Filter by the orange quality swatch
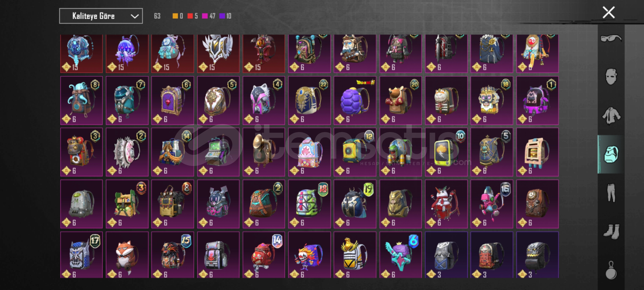Screen dimensions: 644x290 point(175,16)
